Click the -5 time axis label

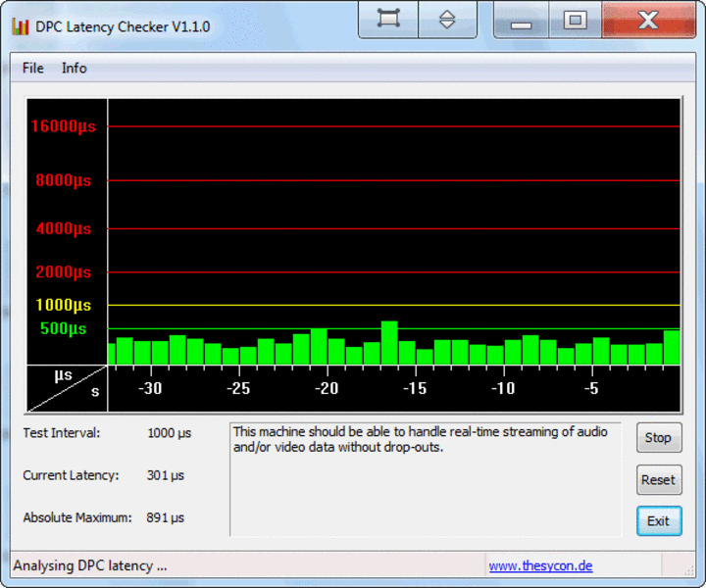click(x=591, y=388)
